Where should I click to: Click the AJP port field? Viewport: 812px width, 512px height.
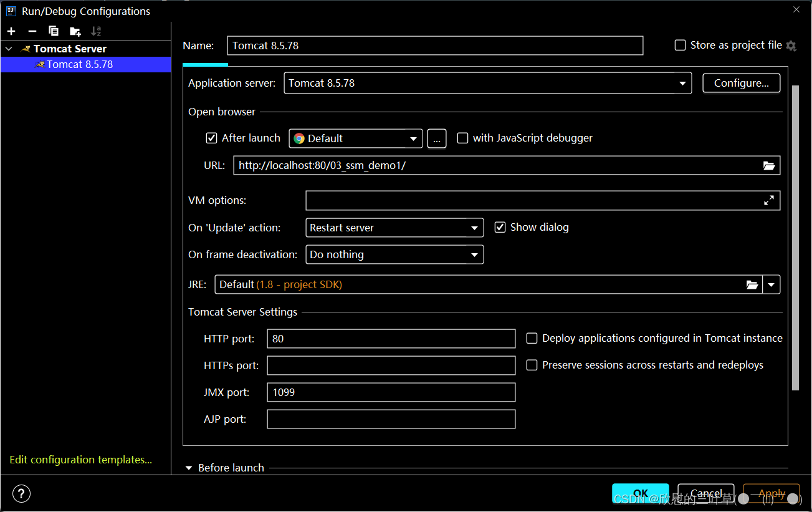click(x=391, y=419)
